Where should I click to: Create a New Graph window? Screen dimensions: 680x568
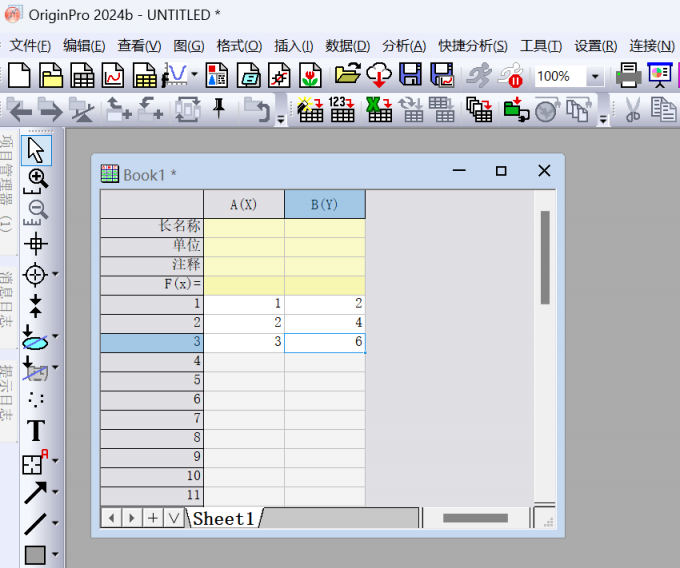click(x=114, y=75)
